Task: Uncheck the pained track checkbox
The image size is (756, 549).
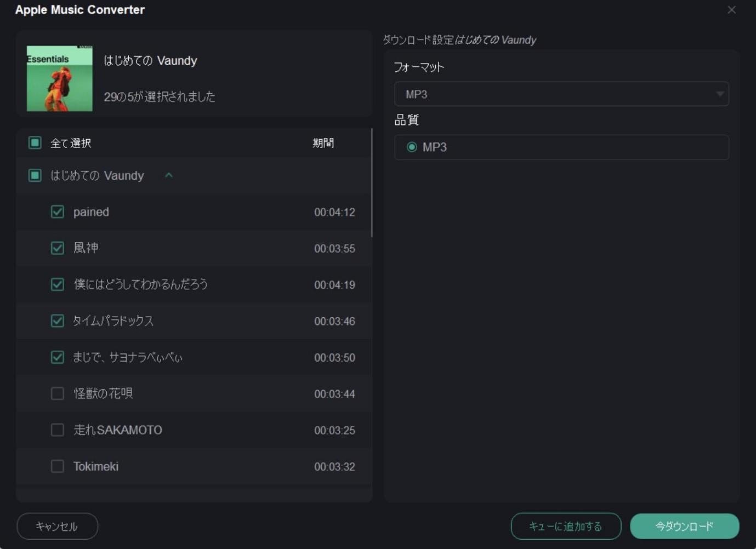Action: (58, 212)
